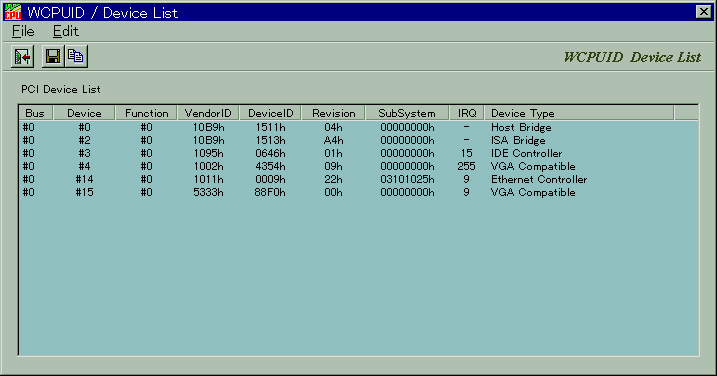Select the IDE Controller row
Image resolution: width=717 pixels, height=376 pixels.
point(358,153)
